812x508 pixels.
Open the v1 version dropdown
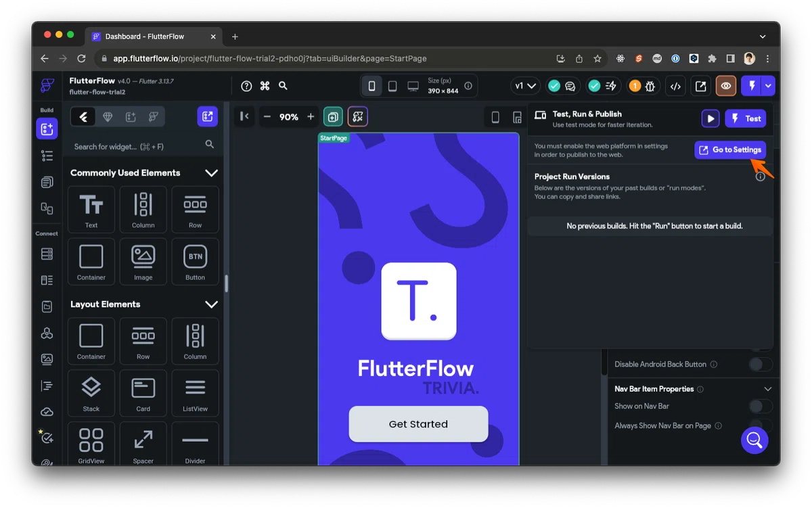(525, 86)
